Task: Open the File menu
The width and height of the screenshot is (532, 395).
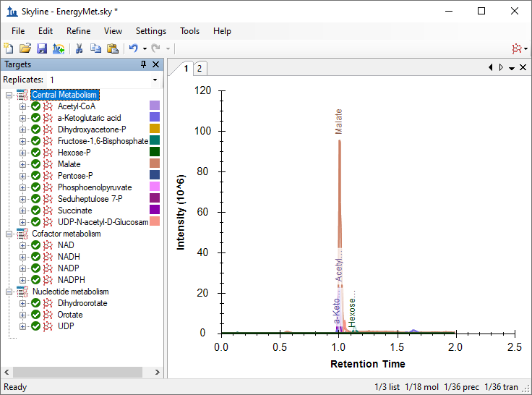Action: (x=18, y=31)
